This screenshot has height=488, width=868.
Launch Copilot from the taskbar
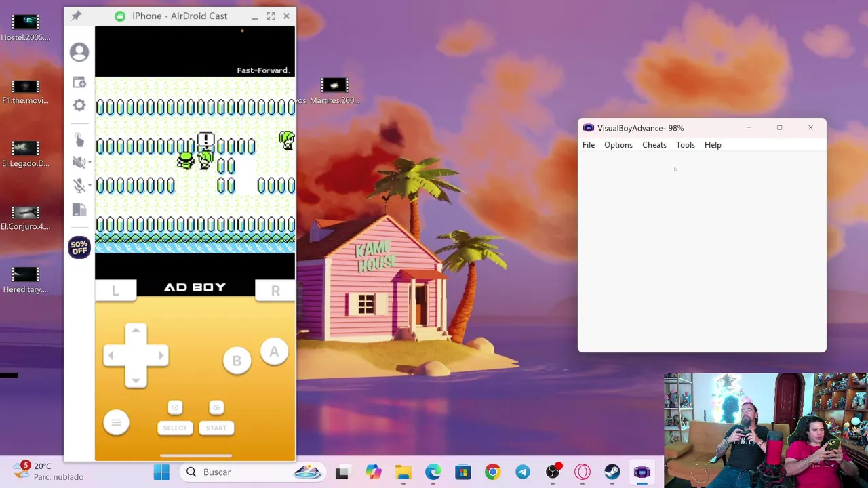(373, 472)
